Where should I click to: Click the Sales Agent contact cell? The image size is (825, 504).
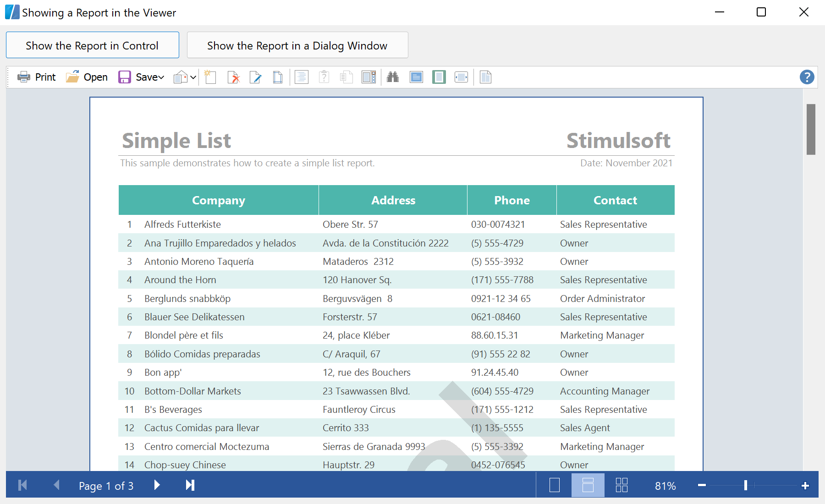(x=585, y=428)
